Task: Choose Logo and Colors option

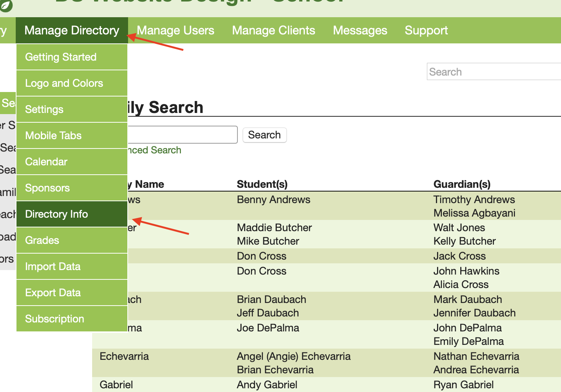Action: click(x=64, y=83)
